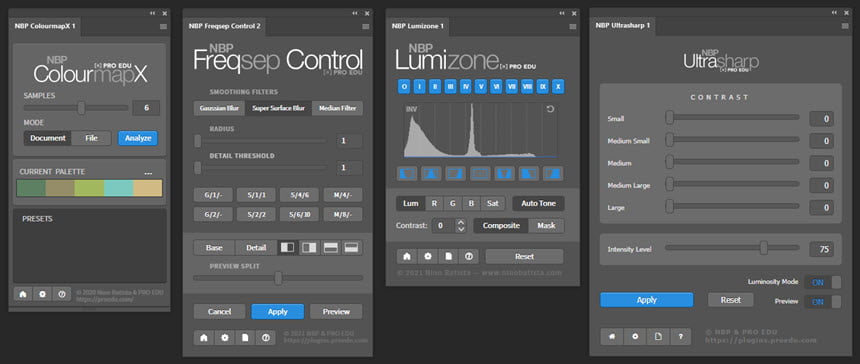Viewport: 860px width, 364px height.
Task: Open Lumizone home icon
Action: click(406, 256)
